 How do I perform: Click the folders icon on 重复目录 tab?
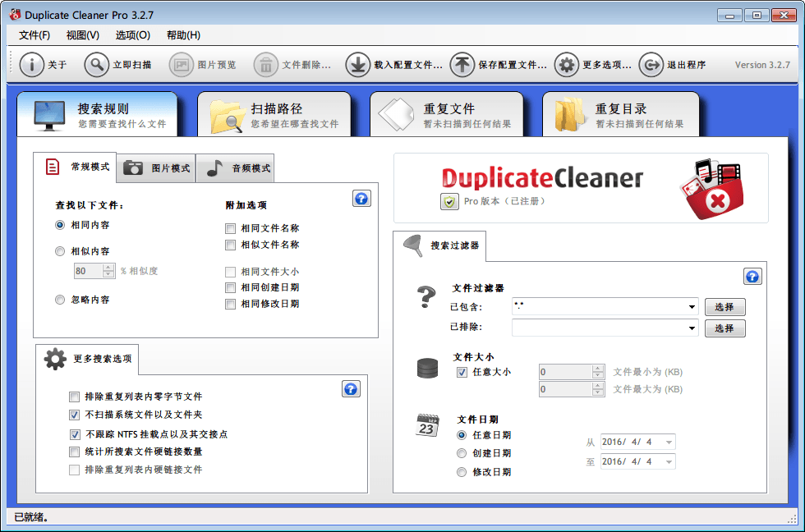(569, 115)
